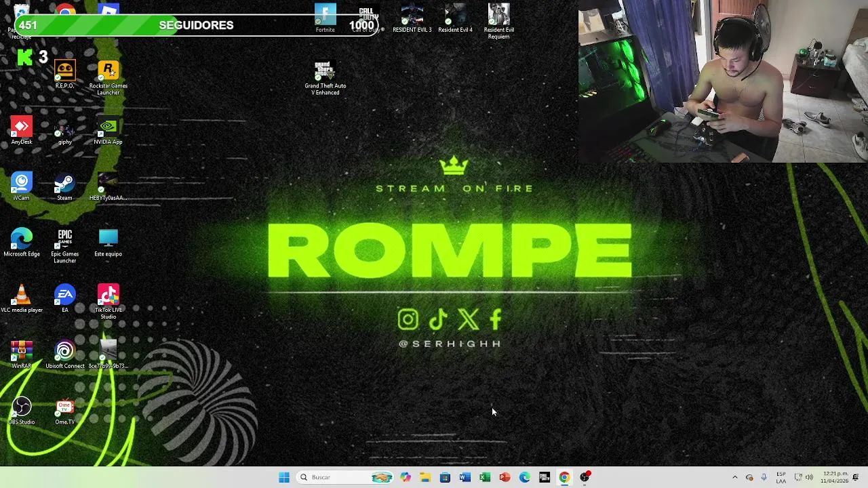Launch PowerPoint from the taskbar
Screen dimensions: 868x488
click(505, 477)
